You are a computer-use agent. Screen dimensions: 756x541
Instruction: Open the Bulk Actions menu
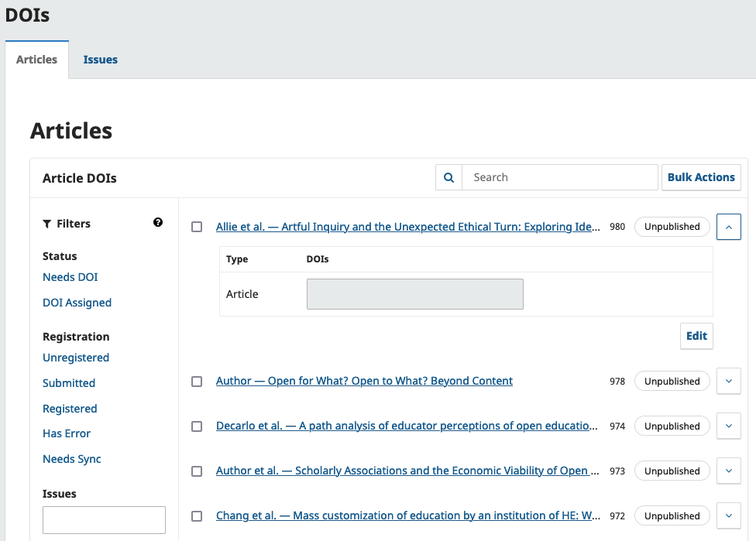pyautogui.click(x=700, y=177)
